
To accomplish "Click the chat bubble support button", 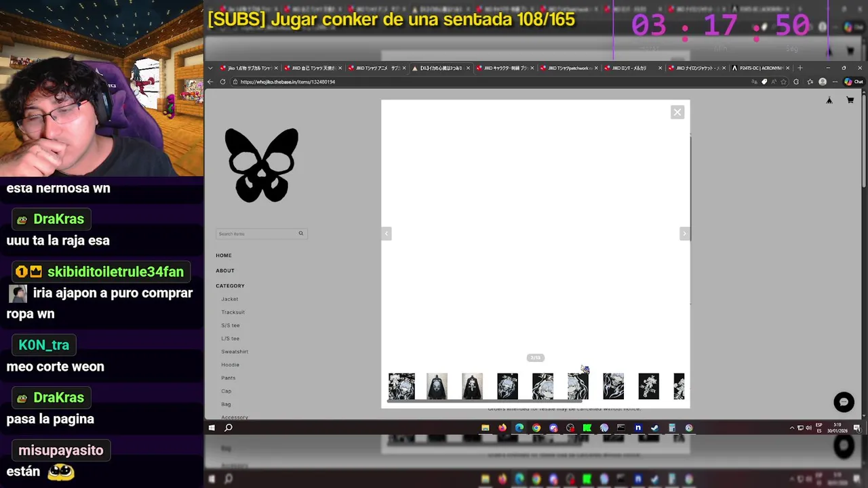I will click(844, 402).
